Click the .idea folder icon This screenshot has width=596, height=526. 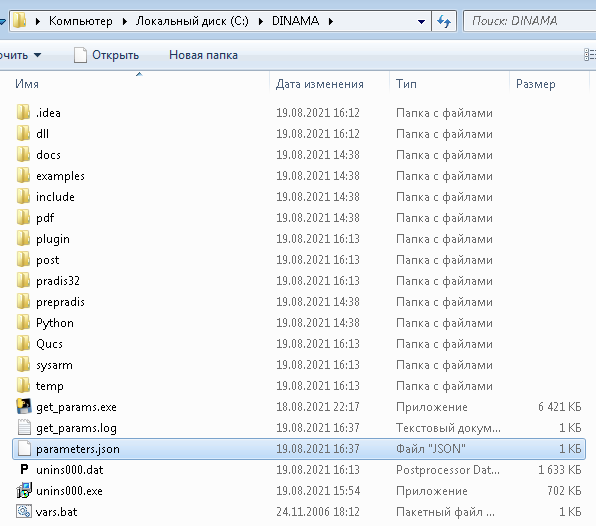pos(23,112)
